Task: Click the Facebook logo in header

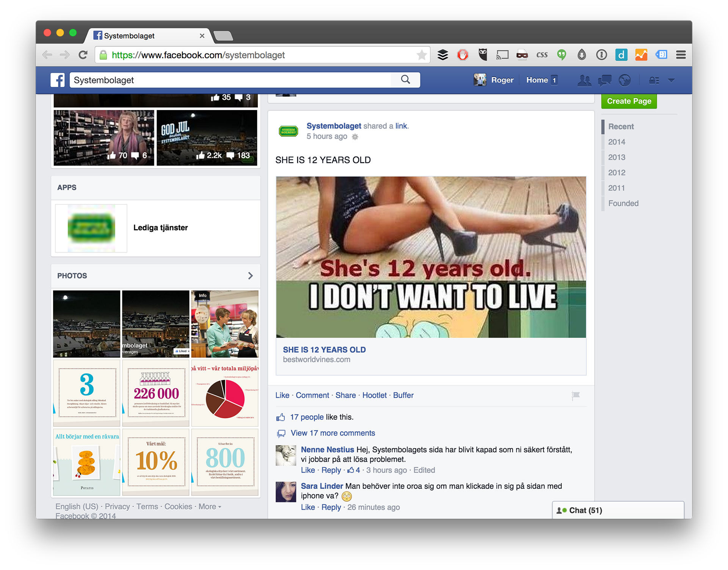Action: 58,80
